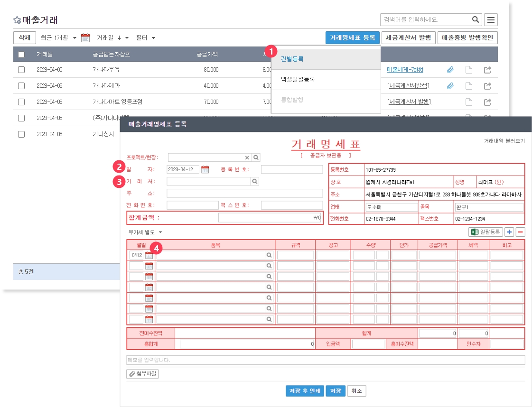Viewport: 532px width, 407px height.
Task: Check the checkbox for the 가나상사 row
Action: [21, 134]
